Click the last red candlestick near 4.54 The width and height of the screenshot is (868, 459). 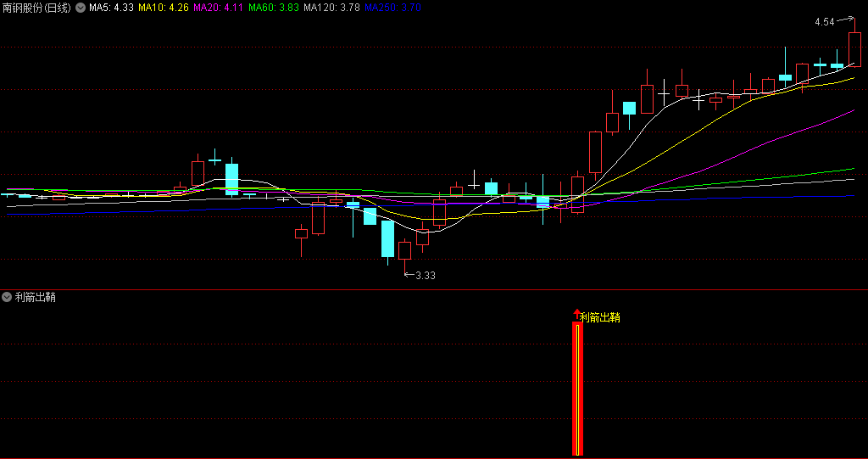click(x=854, y=49)
